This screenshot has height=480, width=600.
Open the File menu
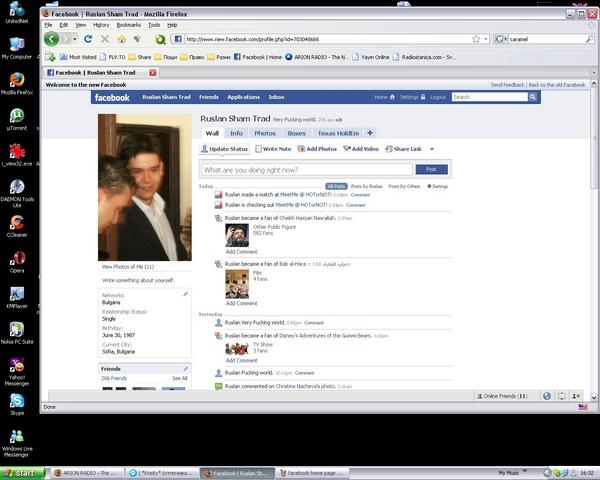coord(49,25)
